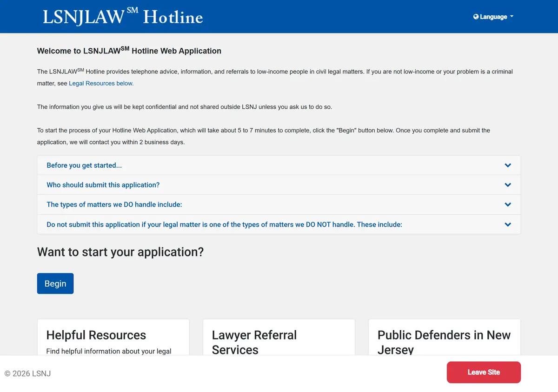The height and width of the screenshot is (392, 558).
Task: Click the 'Want to start your application?' heading
Action: [120, 252]
